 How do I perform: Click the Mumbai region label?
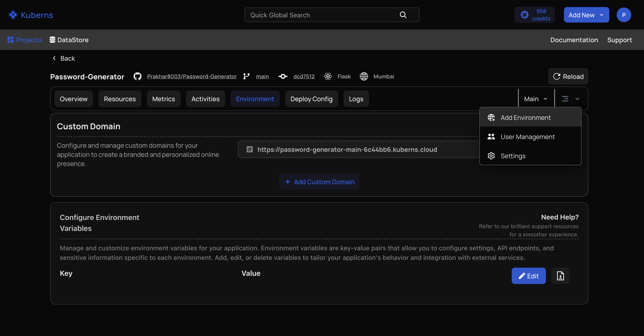point(384,76)
